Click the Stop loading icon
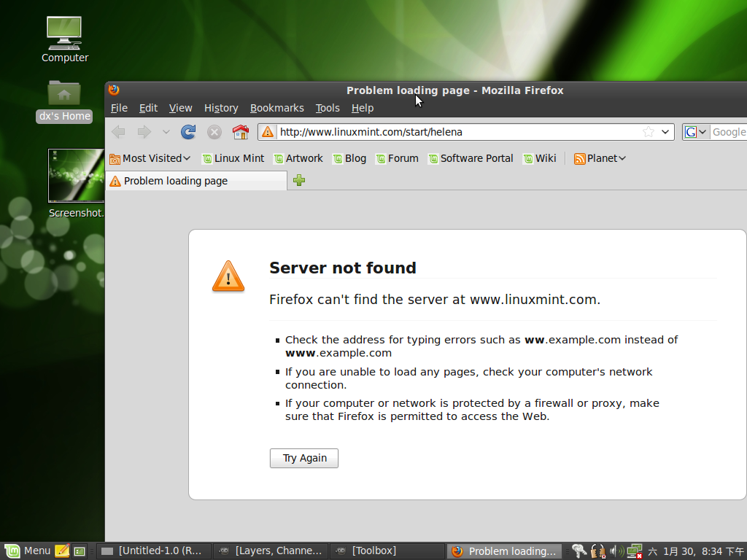This screenshot has height=560, width=747. [x=214, y=132]
